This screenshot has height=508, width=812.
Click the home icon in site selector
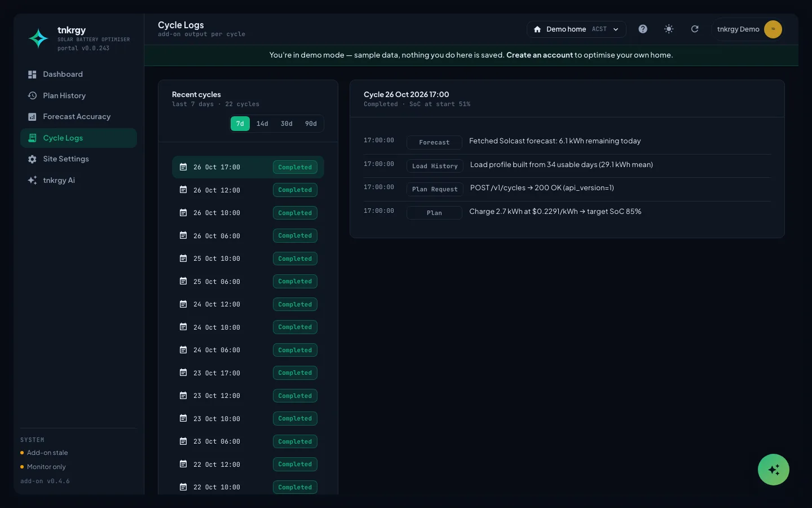point(537,29)
